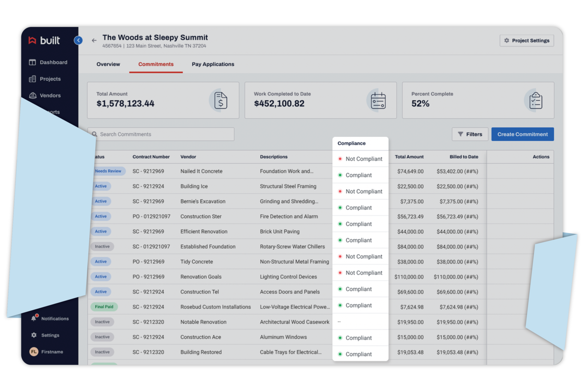Click the Percent Complete clipboard icon

coord(535,100)
